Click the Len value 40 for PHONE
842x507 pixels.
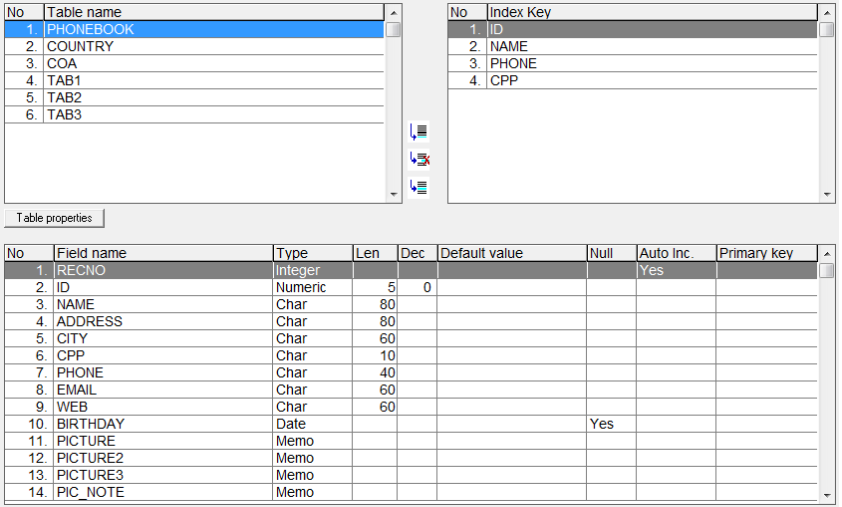point(375,373)
